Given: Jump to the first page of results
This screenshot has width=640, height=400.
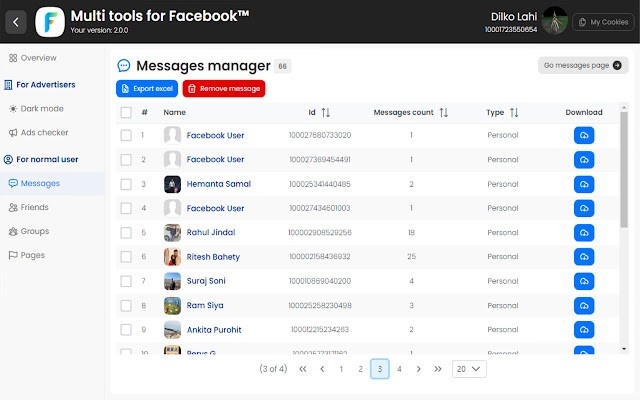Looking at the screenshot, I should pos(302,369).
